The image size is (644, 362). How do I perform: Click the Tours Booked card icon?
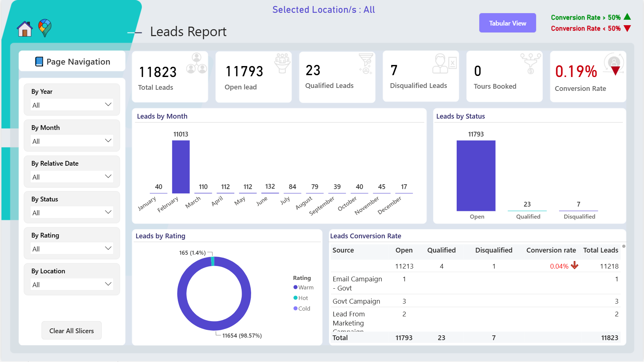[531, 63]
